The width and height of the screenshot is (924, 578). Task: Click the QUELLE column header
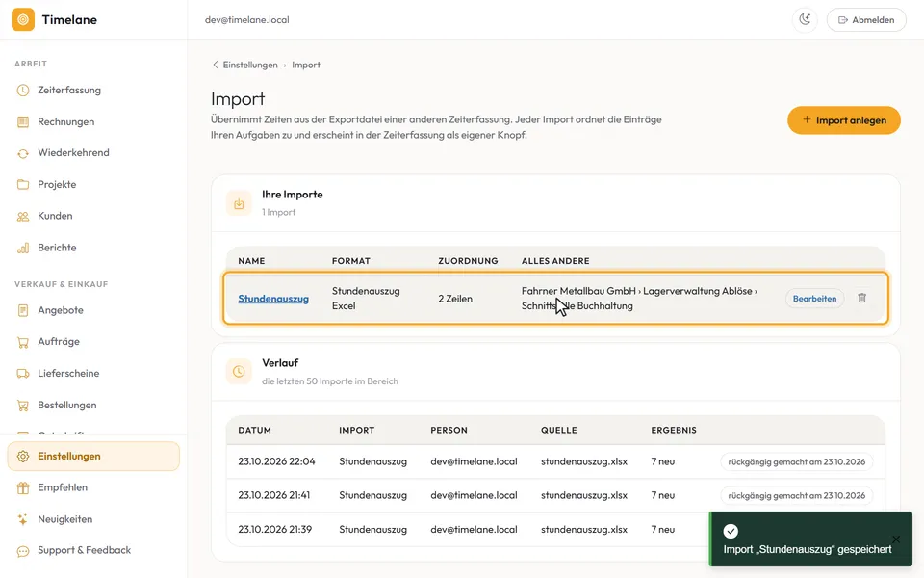pyautogui.click(x=558, y=430)
